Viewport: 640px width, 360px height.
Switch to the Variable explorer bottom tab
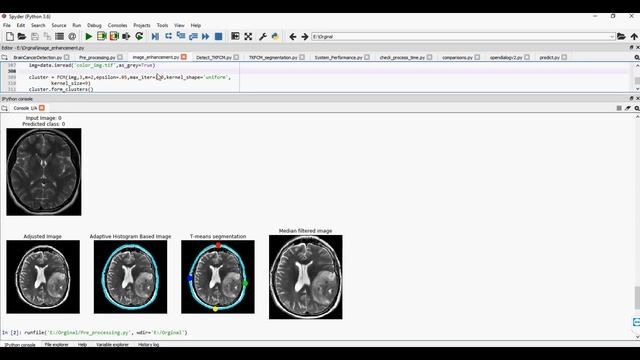[x=112, y=344]
